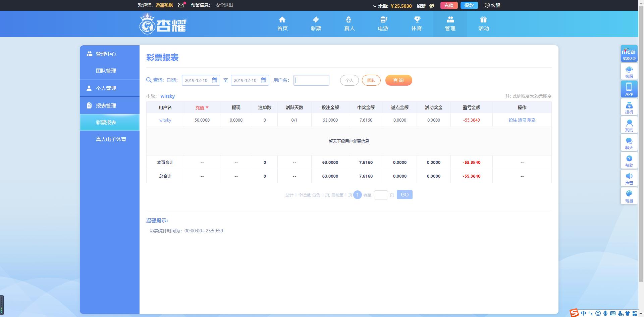This screenshot has height=317, width=644.
Task: Select the 团队 filter option
Action: pos(371,81)
